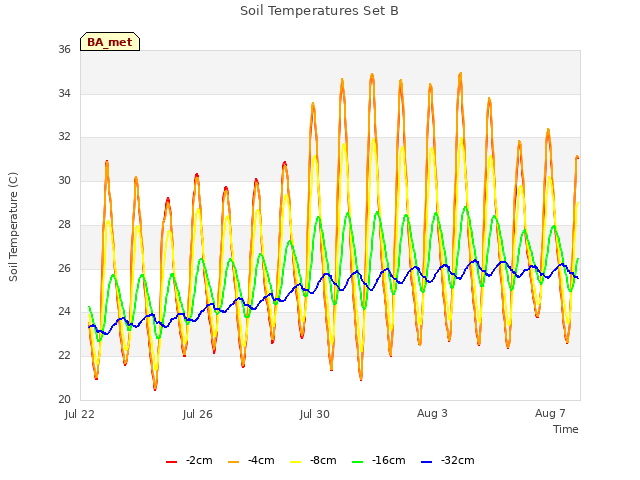Viewport: 640px width, 480px height.
Task: Click the yellow -8cm legend swatch
Action: click(296, 462)
